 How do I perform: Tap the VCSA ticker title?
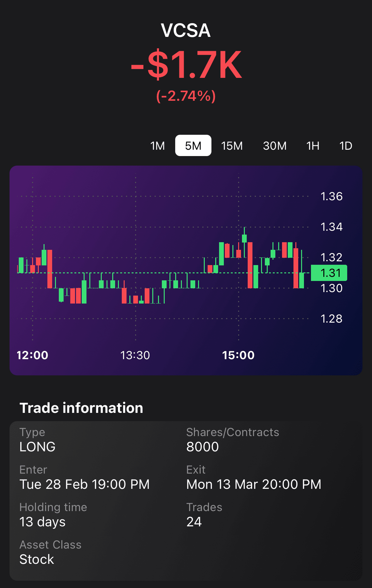tap(186, 31)
